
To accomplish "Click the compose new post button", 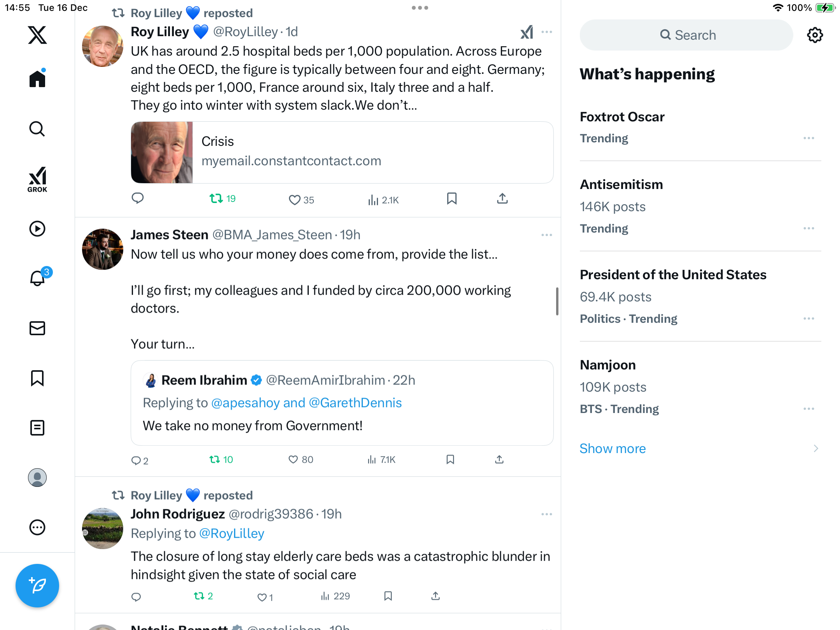I will tap(37, 585).
